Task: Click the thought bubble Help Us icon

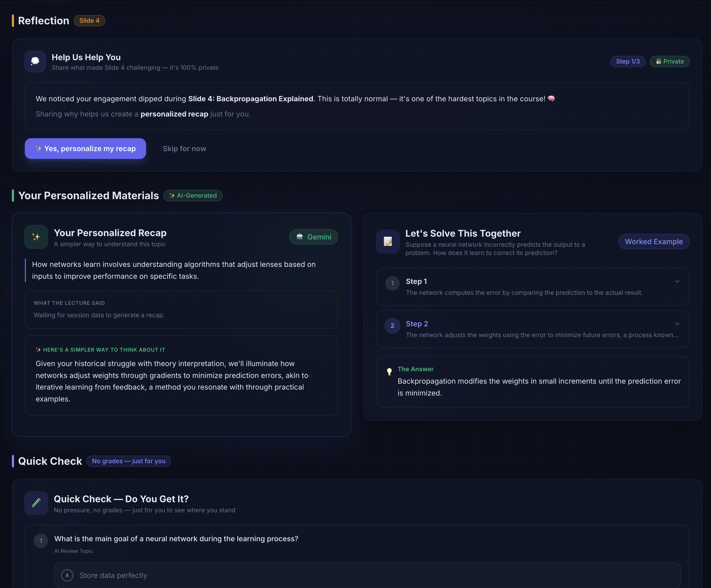Action: [x=35, y=61]
